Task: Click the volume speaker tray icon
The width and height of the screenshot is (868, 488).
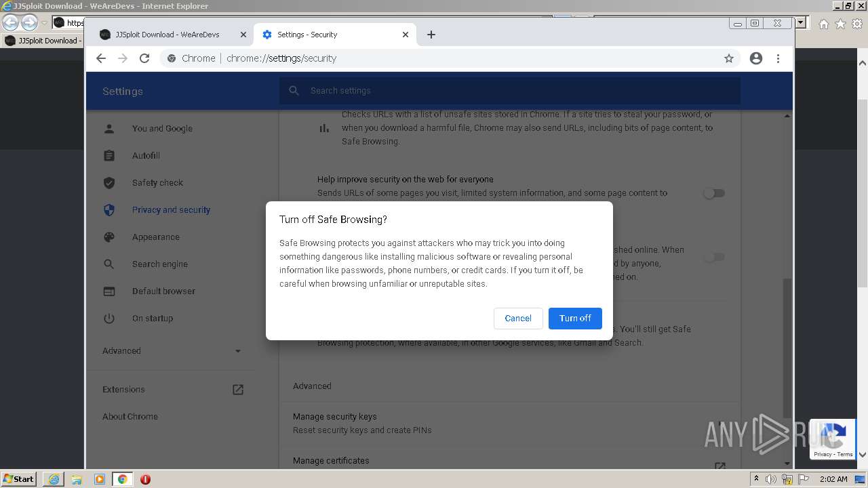Action: [771, 479]
